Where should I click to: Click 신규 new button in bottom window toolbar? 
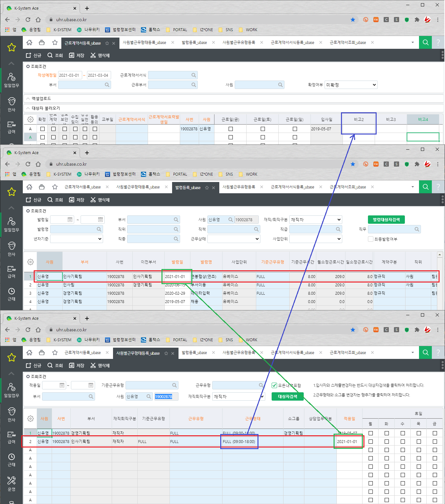(34, 365)
